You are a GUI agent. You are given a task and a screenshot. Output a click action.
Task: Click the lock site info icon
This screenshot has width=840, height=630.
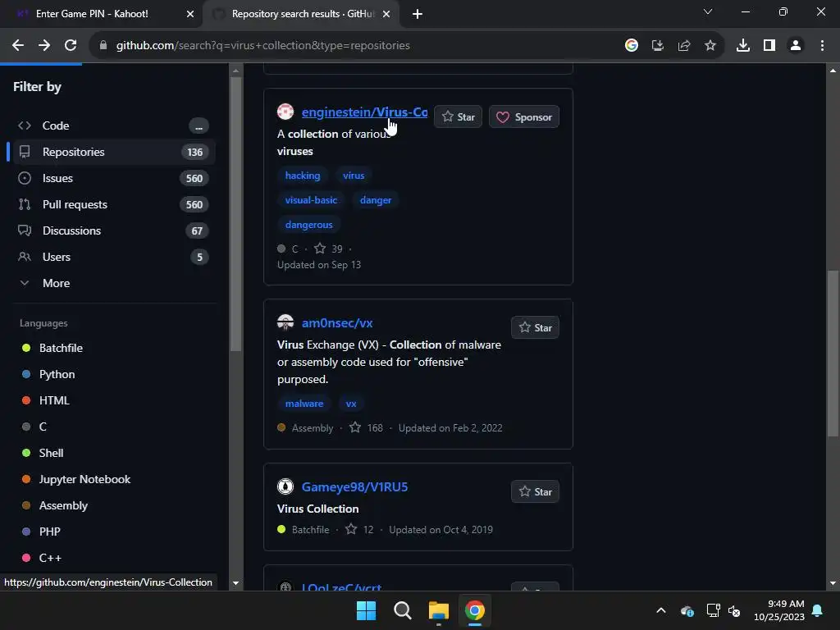click(103, 46)
